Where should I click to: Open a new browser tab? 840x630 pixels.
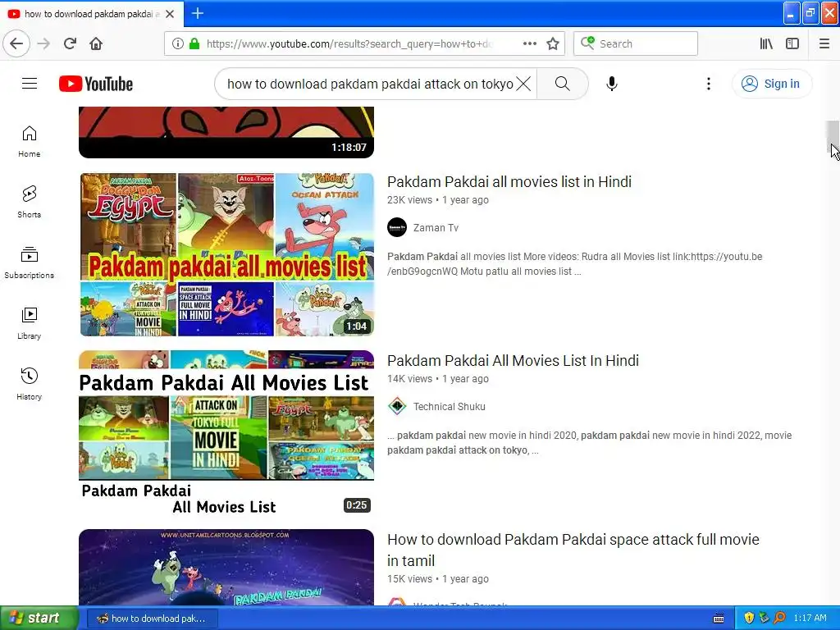(197, 13)
